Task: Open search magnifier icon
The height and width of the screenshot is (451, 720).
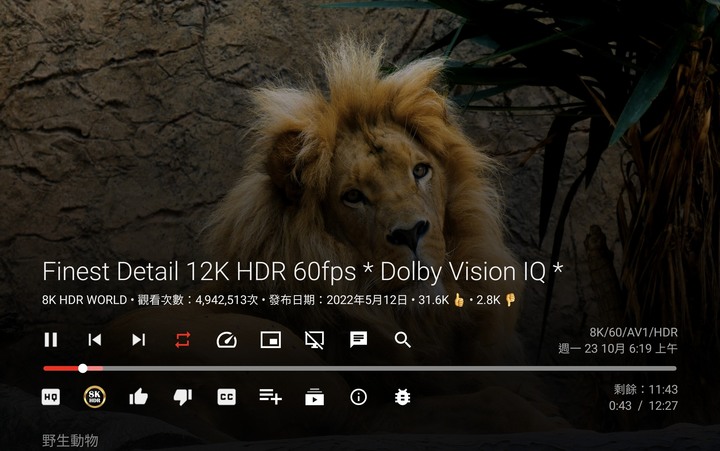Action: click(402, 340)
